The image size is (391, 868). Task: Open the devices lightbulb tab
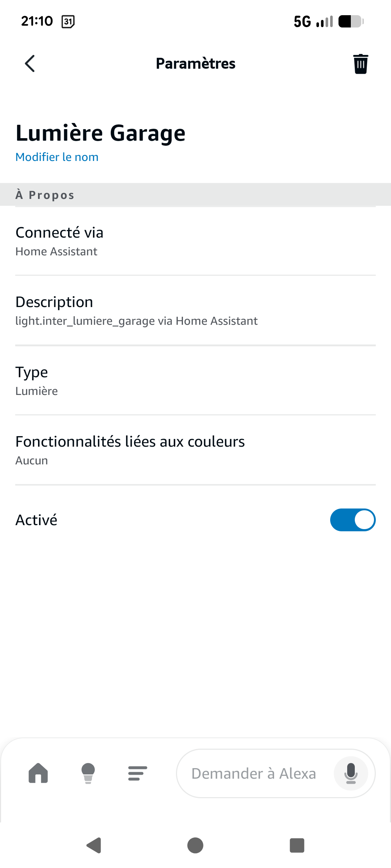point(88,773)
